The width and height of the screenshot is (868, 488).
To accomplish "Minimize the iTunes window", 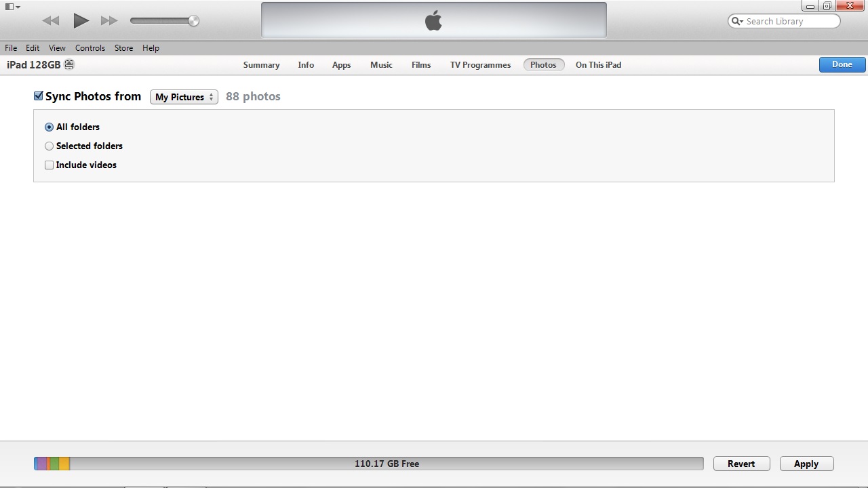I will 810,6.
